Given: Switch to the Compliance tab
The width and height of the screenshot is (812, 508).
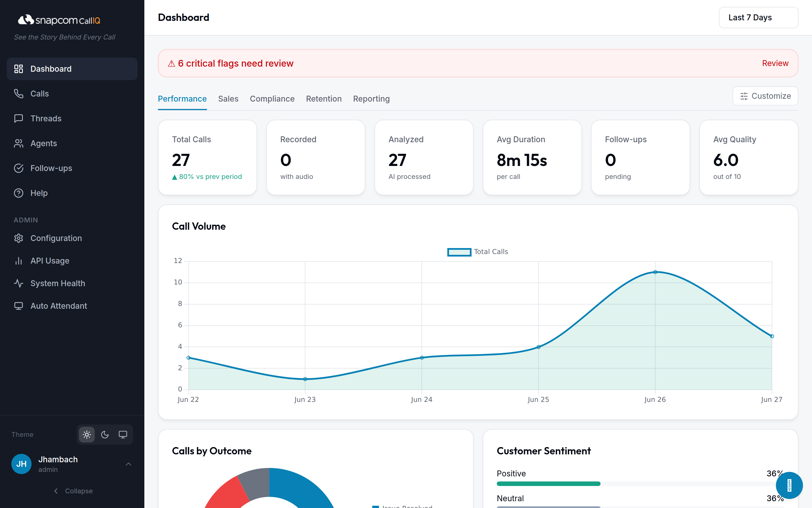Looking at the screenshot, I should coord(272,99).
